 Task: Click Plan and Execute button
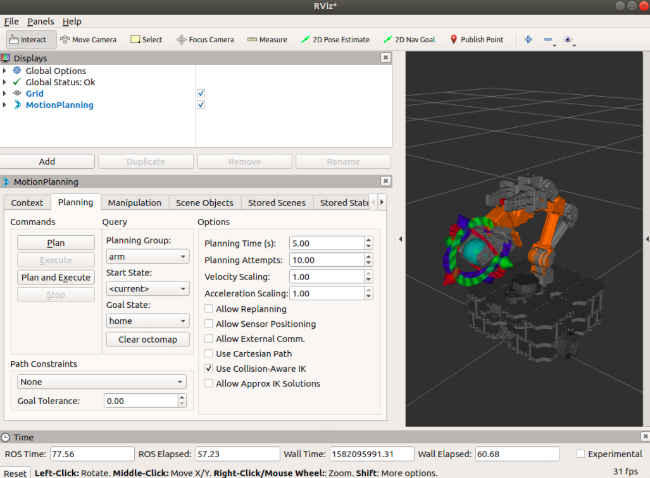[56, 277]
